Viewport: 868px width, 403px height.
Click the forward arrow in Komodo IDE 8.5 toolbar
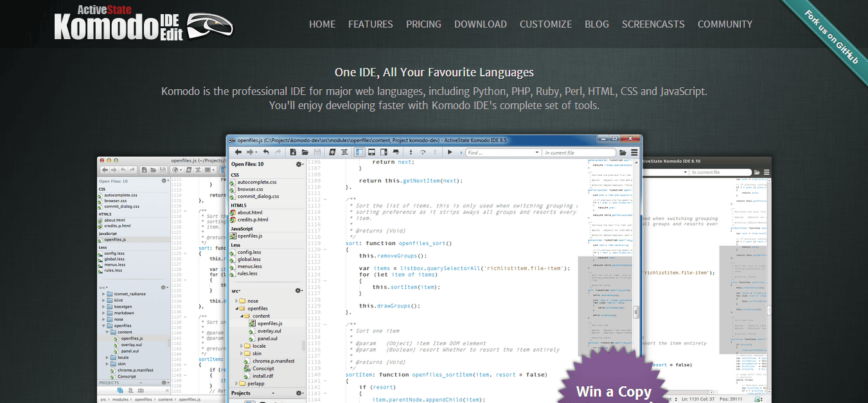coord(249,152)
